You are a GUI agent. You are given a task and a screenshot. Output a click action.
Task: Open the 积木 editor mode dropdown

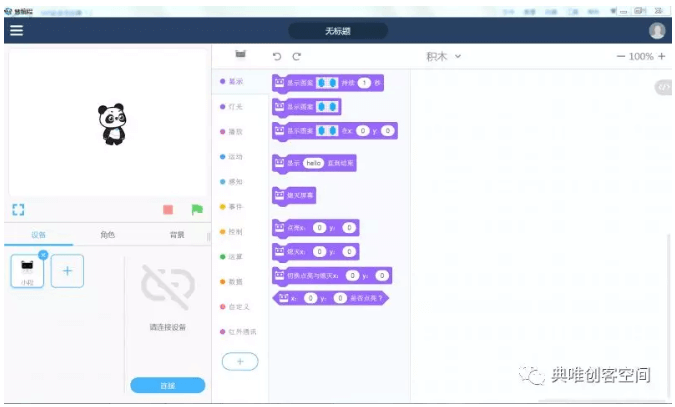tap(443, 56)
